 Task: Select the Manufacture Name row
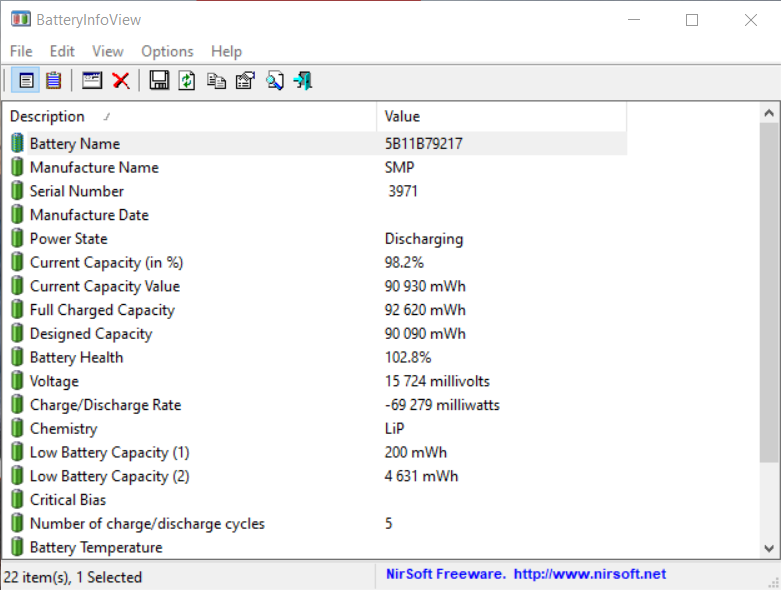[318, 167]
